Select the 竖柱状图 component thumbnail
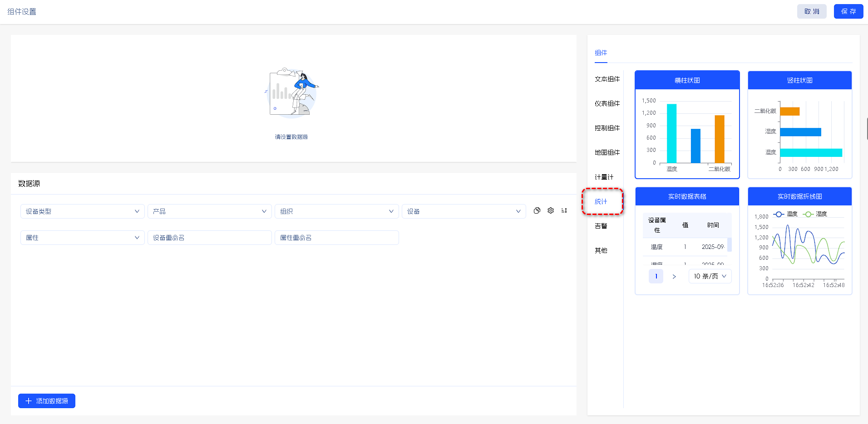 tap(799, 125)
